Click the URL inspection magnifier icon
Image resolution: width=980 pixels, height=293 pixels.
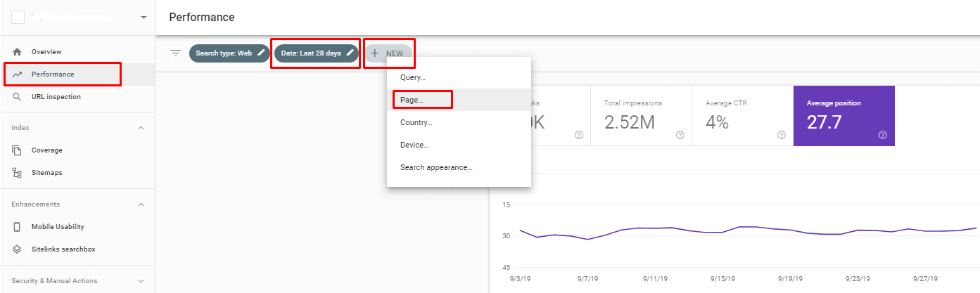point(18,97)
